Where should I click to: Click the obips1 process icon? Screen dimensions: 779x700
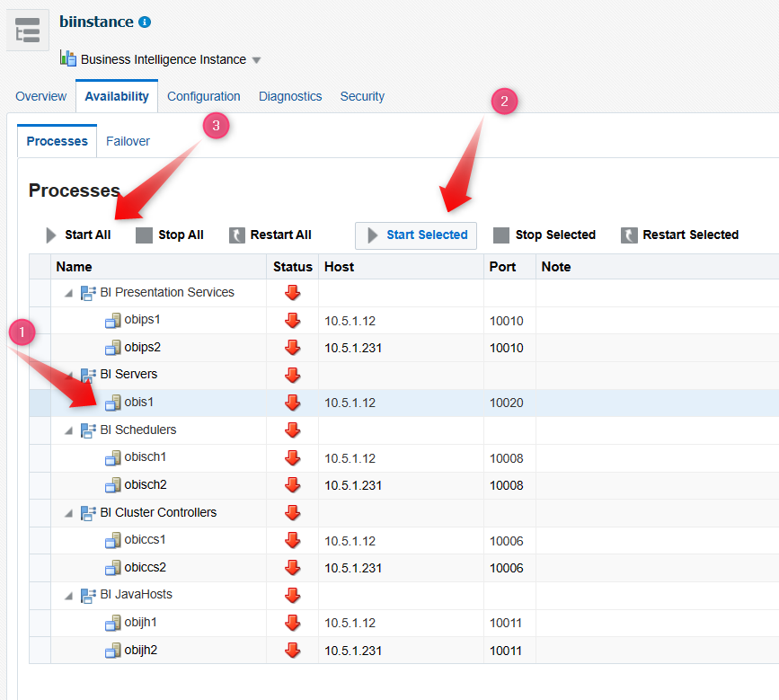pyautogui.click(x=113, y=321)
